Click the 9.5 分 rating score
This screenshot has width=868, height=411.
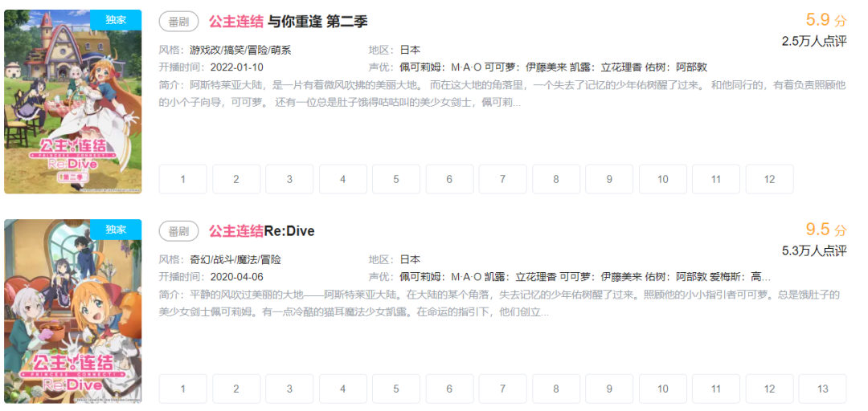tap(826, 229)
